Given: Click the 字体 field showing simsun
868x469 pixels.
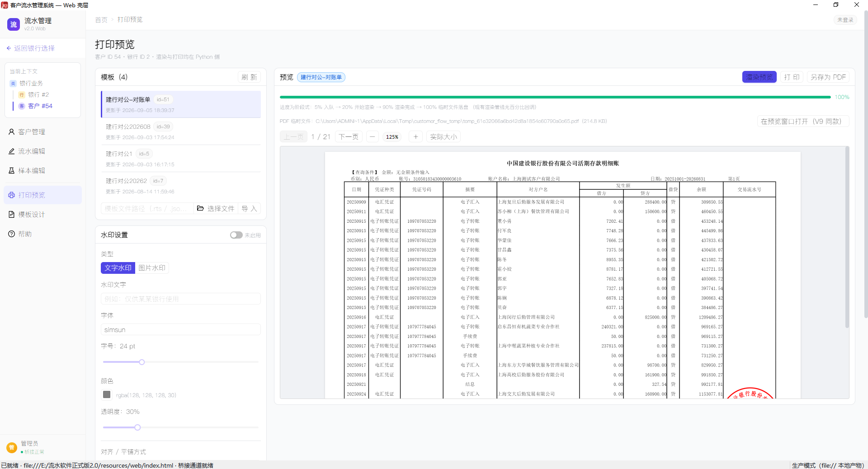Looking at the screenshot, I should (x=181, y=330).
